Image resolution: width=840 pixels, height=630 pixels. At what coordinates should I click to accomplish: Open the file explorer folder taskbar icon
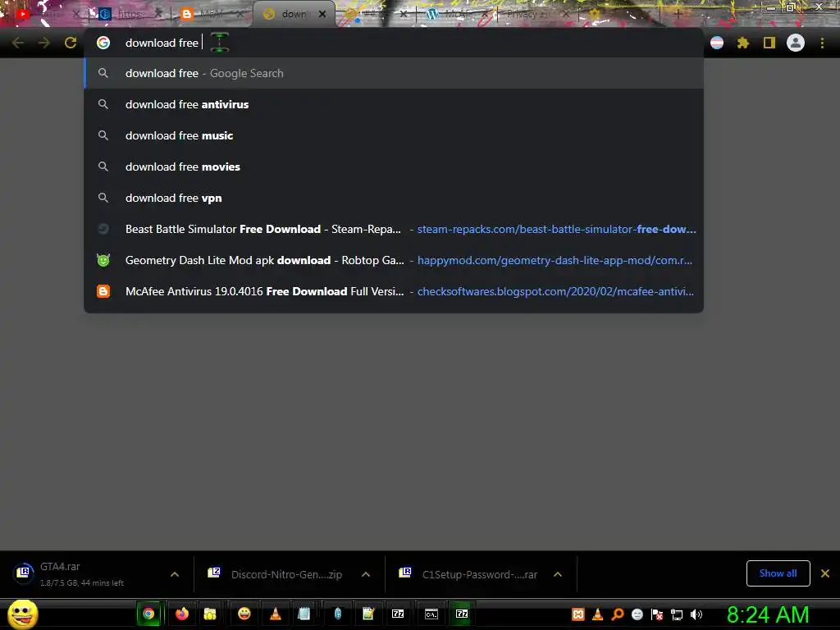click(209, 614)
